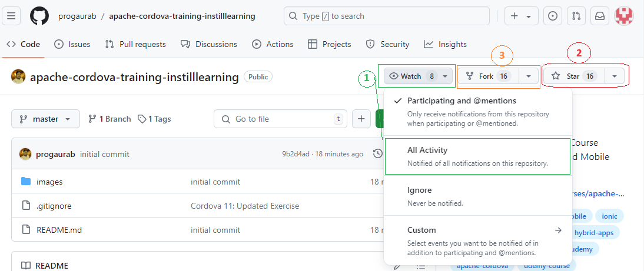The height and width of the screenshot is (271, 644).
Task: Expand the Watch dropdown button
Action: (419, 76)
